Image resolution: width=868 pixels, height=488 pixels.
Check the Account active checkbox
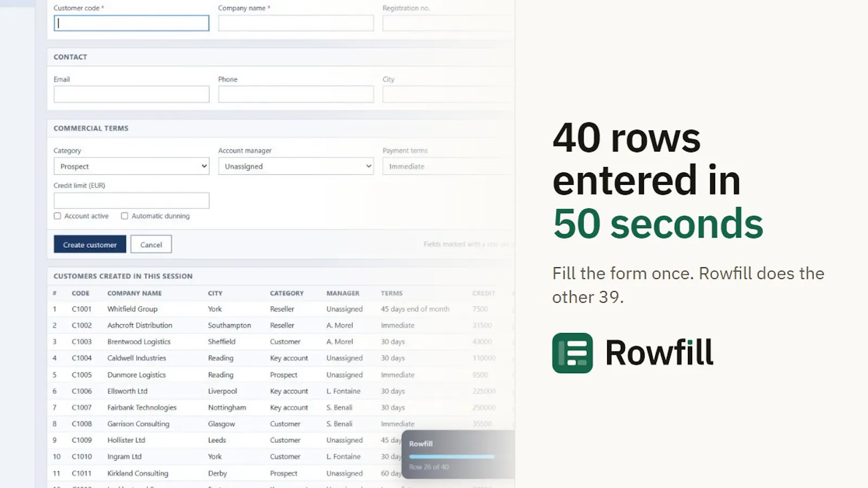pyautogui.click(x=58, y=216)
